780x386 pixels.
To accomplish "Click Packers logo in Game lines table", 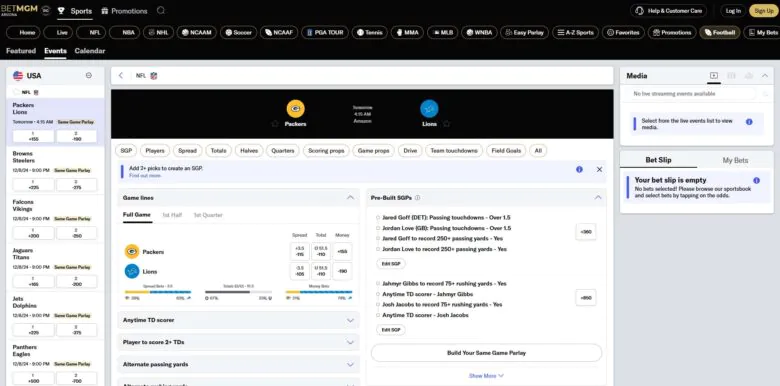I will (132, 252).
